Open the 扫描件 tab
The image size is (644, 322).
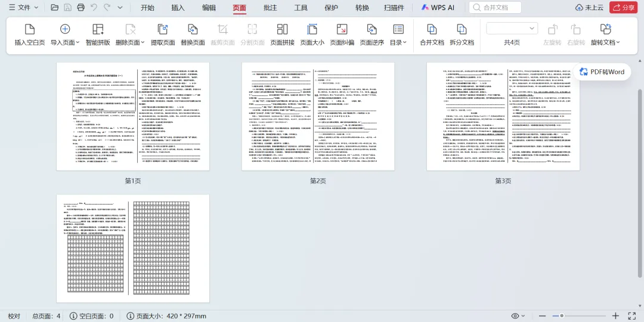click(394, 7)
